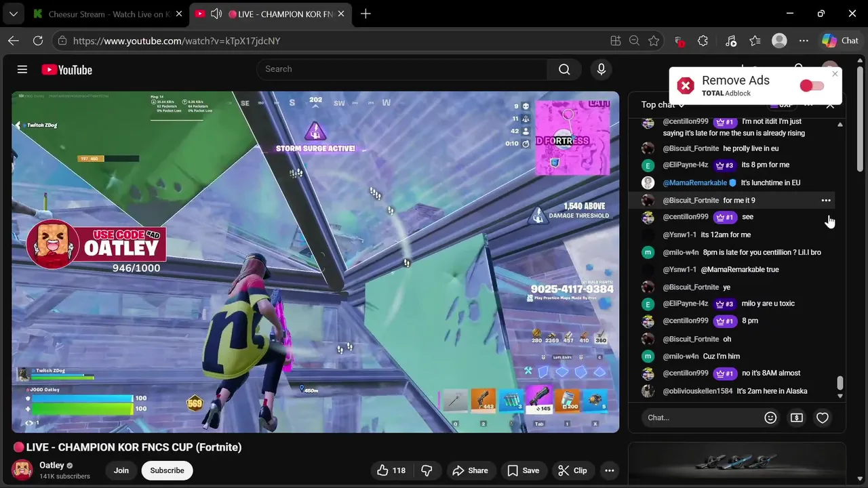Viewport: 868px width, 488px height.
Task: Click the live stream video player
Action: pyautogui.click(x=315, y=262)
